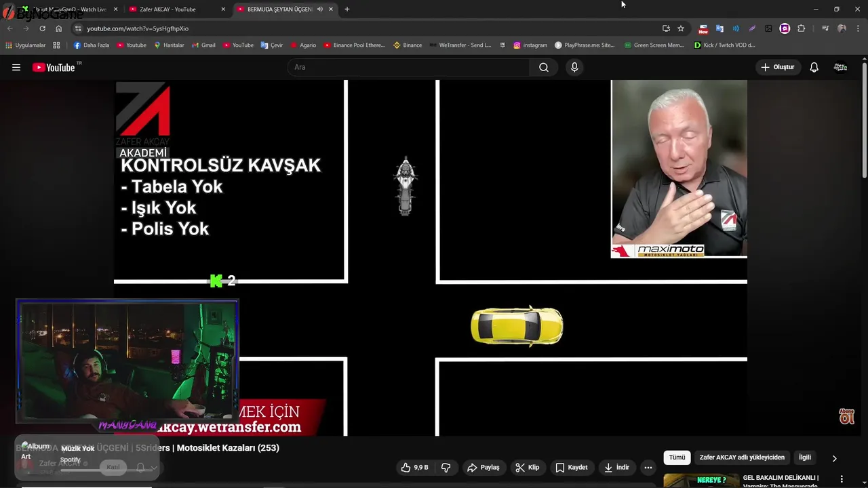The image size is (868, 488).
Task: Install app icon in address bar
Action: tap(666, 28)
